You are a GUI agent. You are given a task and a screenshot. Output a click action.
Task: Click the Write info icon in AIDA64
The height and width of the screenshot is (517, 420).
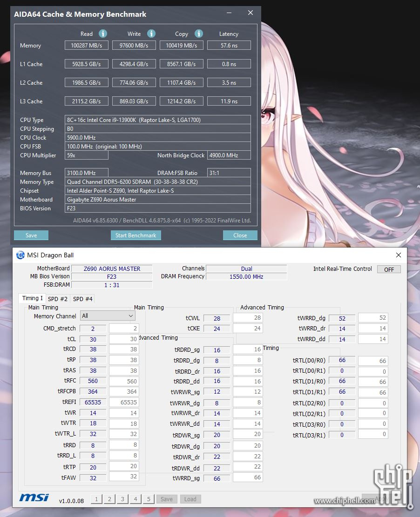point(151,34)
